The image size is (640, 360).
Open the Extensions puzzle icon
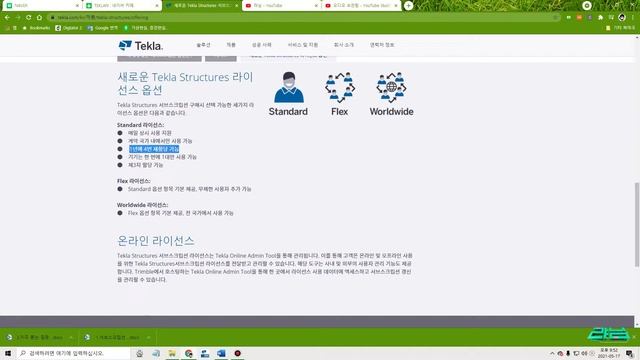(x=600, y=18)
